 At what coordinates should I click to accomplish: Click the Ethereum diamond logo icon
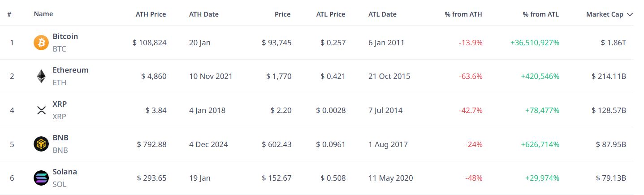pyautogui.click(x=41, y=76)
